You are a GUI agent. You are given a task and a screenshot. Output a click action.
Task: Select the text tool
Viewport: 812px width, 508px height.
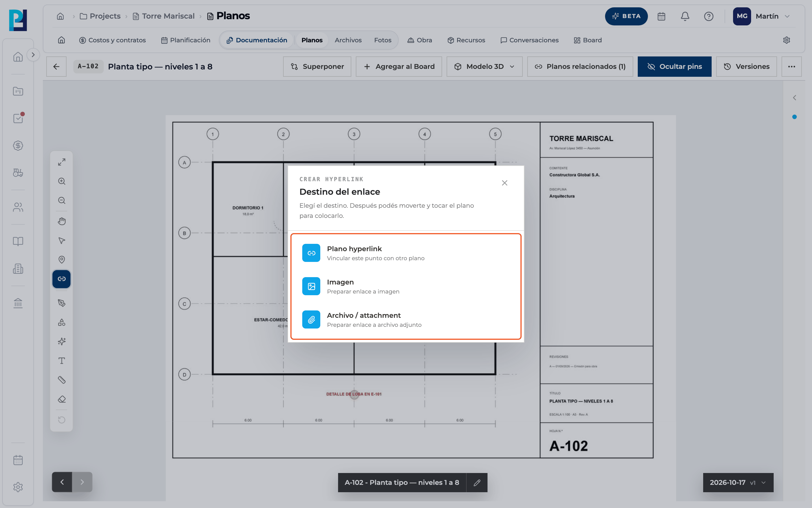[61, 361]
